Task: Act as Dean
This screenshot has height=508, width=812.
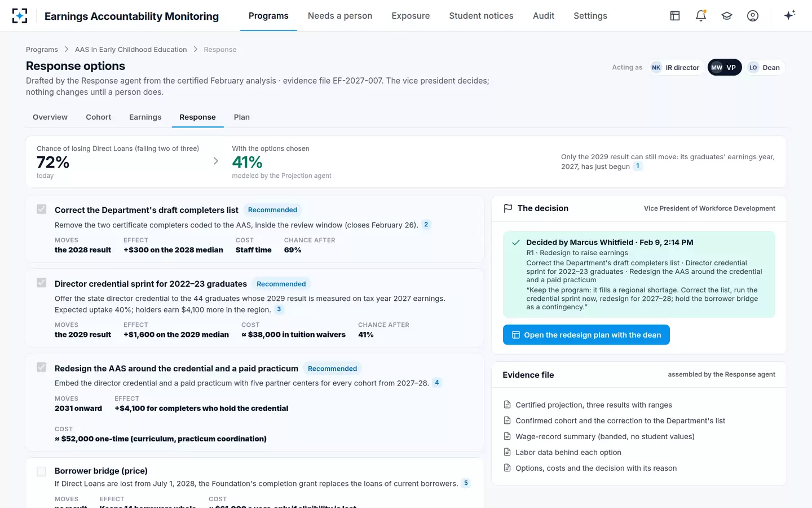Action: coord(765,68)
